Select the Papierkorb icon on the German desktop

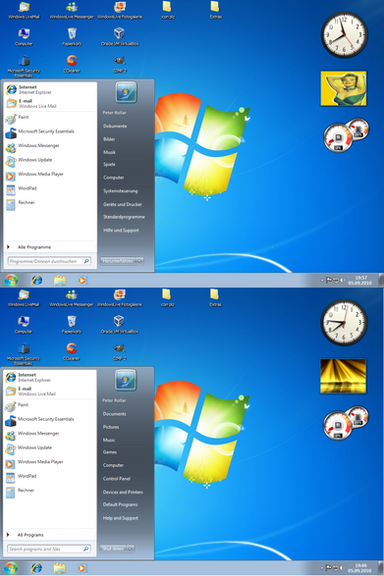pos(72,37)
